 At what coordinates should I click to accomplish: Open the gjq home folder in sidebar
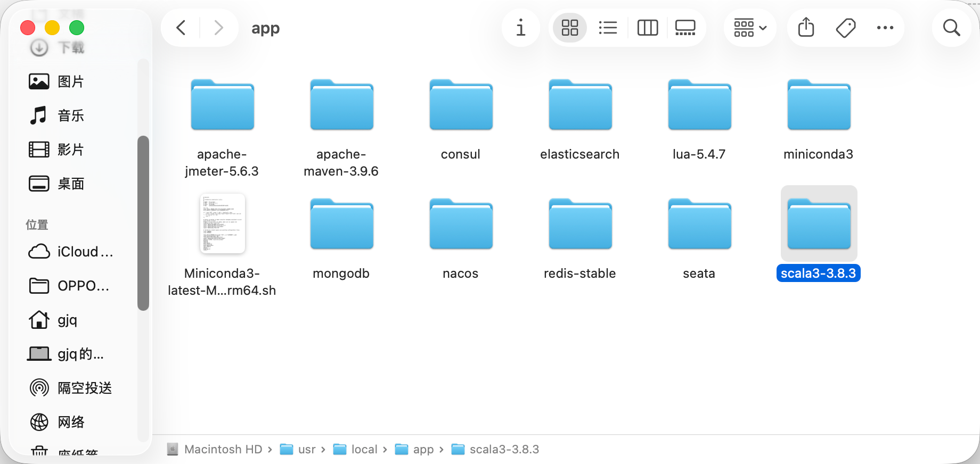(53, 320)
